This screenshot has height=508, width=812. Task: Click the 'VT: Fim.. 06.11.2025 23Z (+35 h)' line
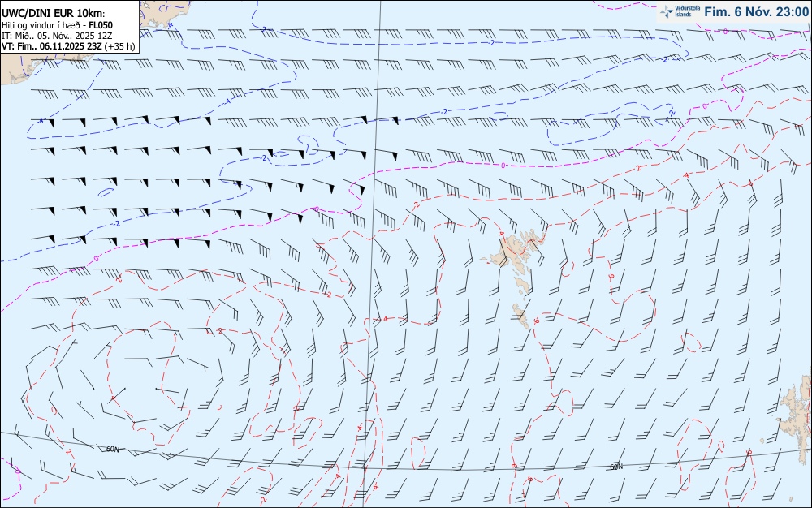68,46
